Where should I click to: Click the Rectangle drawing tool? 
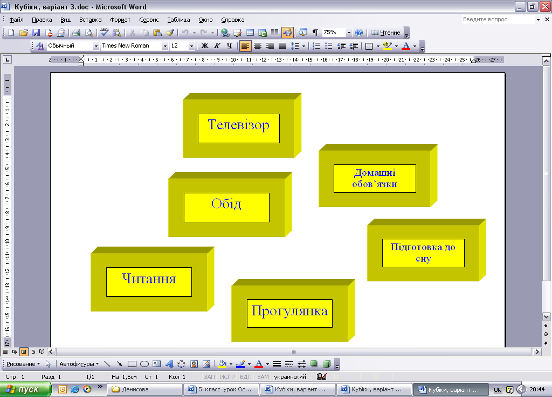point(132,364)
